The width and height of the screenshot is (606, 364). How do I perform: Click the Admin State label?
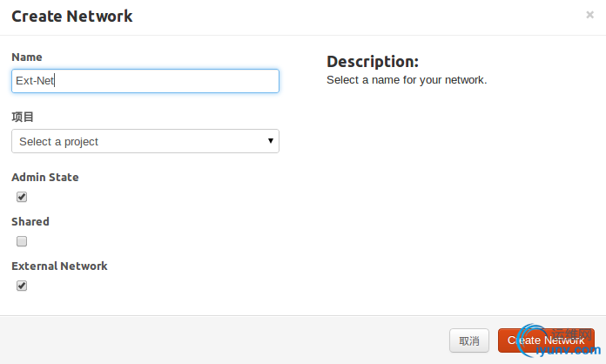click(45, 177)
